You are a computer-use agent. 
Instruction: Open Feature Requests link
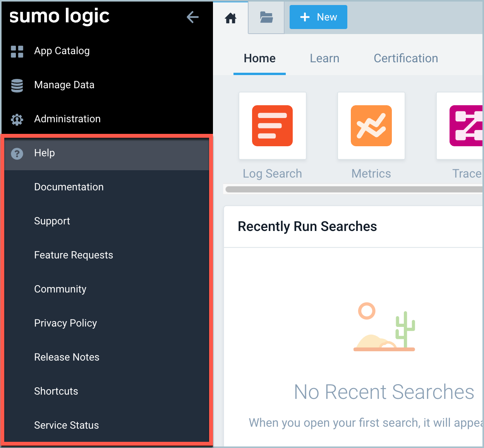74,255
